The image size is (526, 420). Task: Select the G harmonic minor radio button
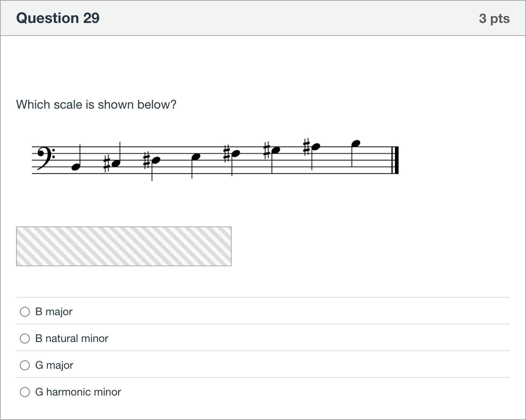25,392
